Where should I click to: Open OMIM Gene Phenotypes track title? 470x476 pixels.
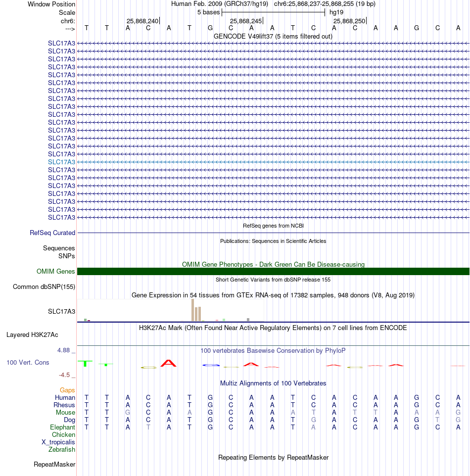pos(273,264)
